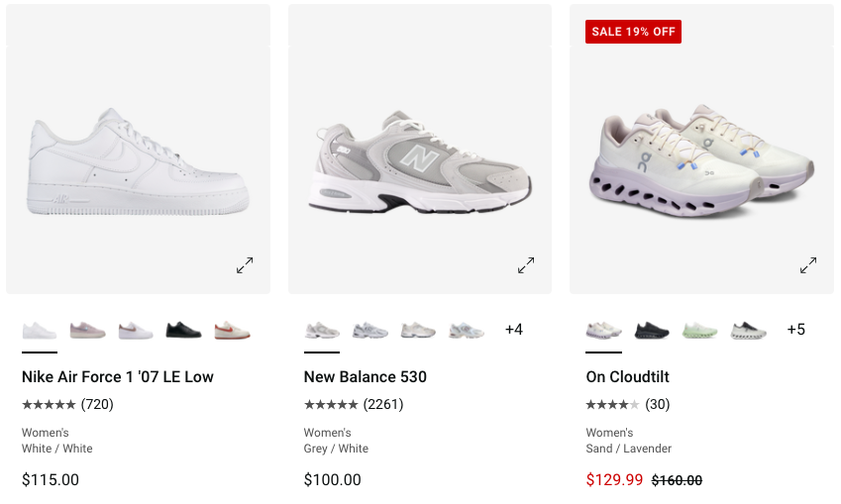Show 4 more New Balance 530 colors

[514, 330]
